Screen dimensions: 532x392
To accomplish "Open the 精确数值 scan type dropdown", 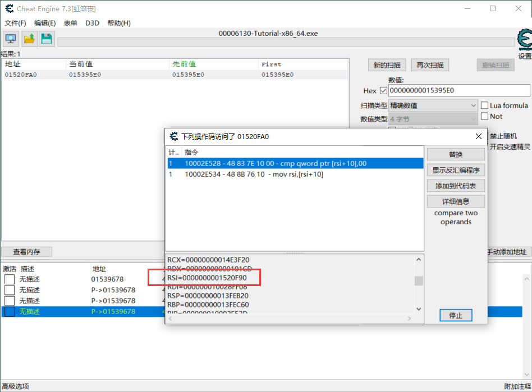I will pos(434,105).
